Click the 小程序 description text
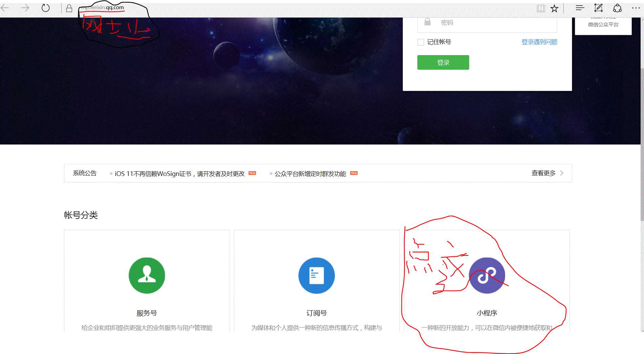The width and height of the screenshot is (644, 354). click(487, 328)
